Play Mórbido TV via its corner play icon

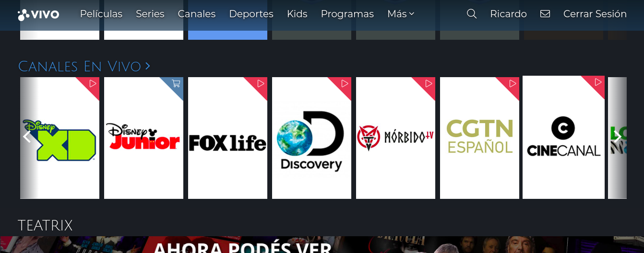pos(429,83)
